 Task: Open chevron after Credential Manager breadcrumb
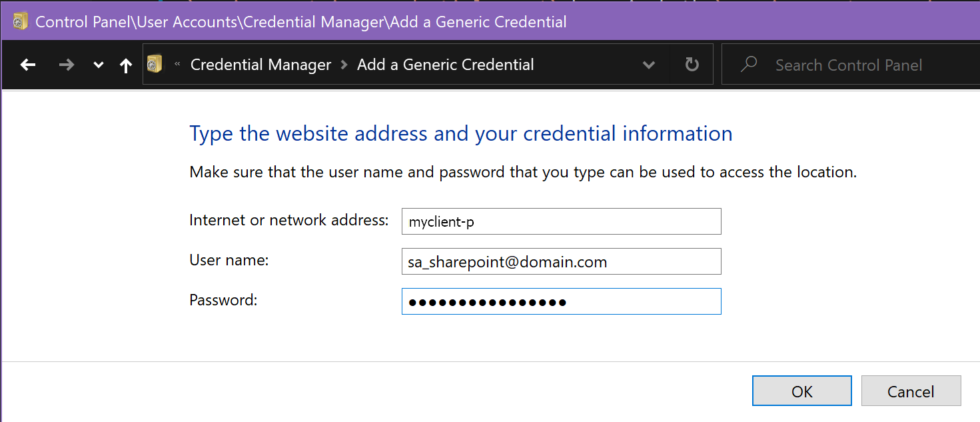tap(344, 65)
